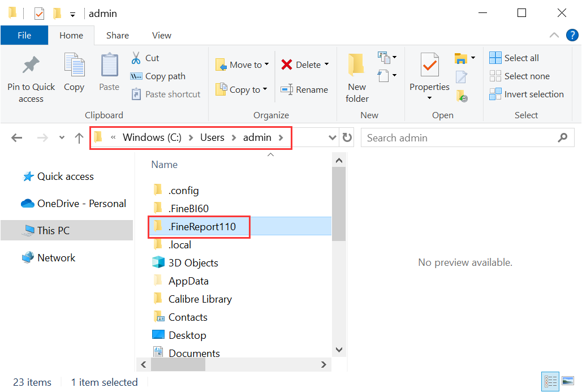Open the File menu
Image resolution: width=582 pixels, height=392 pixels.
[x=24, y=35]
